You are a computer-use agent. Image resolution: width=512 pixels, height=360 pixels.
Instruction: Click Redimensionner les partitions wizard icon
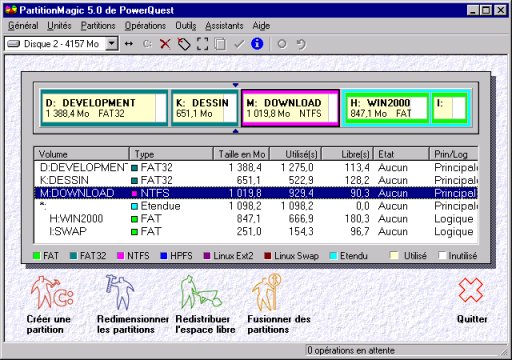click(120, 291)
